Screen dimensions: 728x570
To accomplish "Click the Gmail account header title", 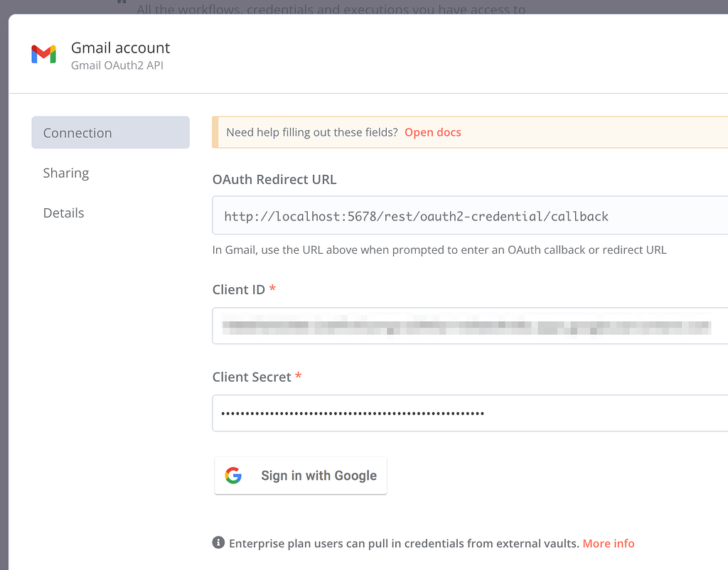I will click(x=119, y=48).
